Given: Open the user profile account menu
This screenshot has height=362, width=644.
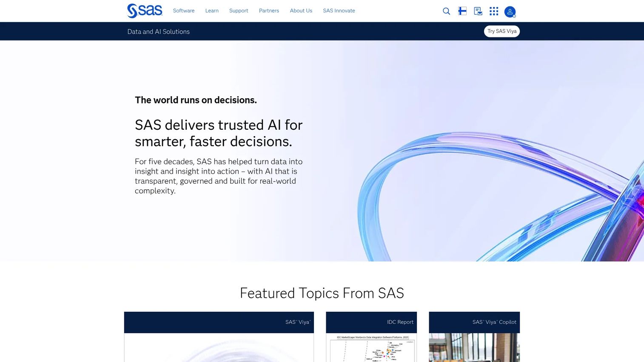Looking at the screenshot, I should point(510,12).
